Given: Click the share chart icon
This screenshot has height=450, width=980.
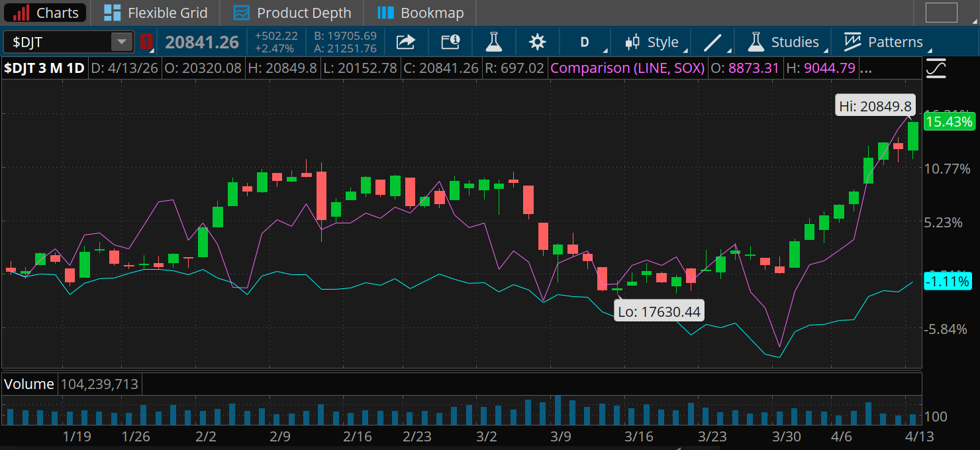Looking at the screenshot, I should coord(405,42).
